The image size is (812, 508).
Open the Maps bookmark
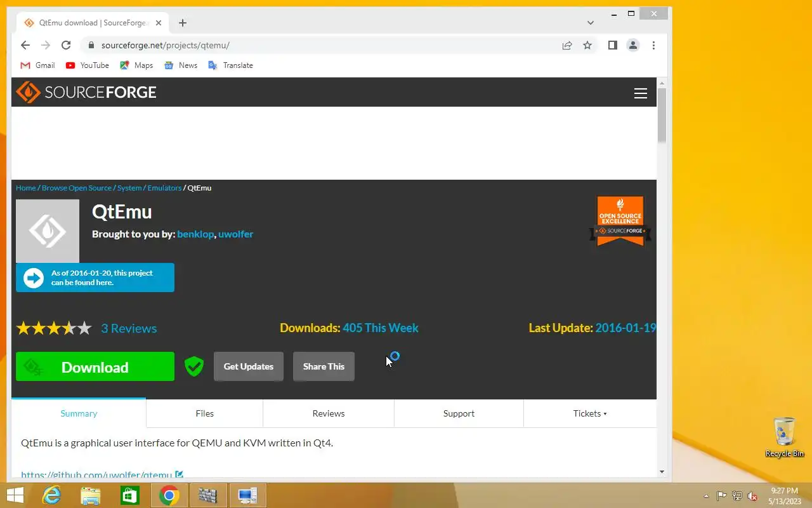[x=136, y=65]
